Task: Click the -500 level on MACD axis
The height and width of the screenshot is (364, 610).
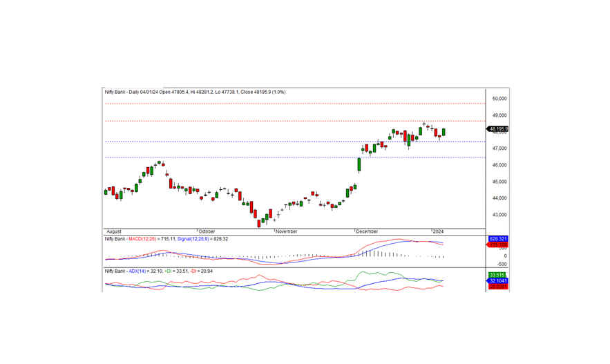Action: coord(503,264)
